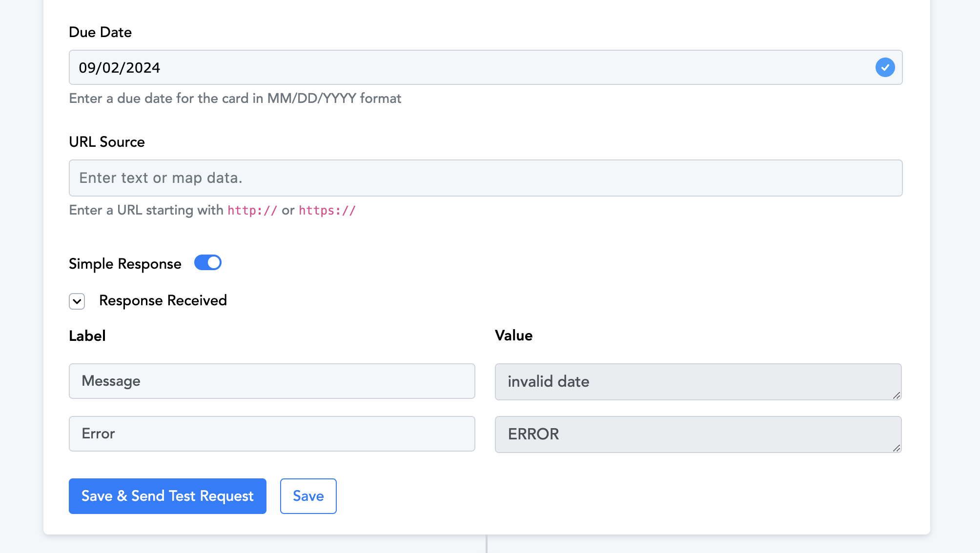This screenshot has width=980, height=553.
Task: Click the http:// code snippet in helper text
Action: [252, 210]
